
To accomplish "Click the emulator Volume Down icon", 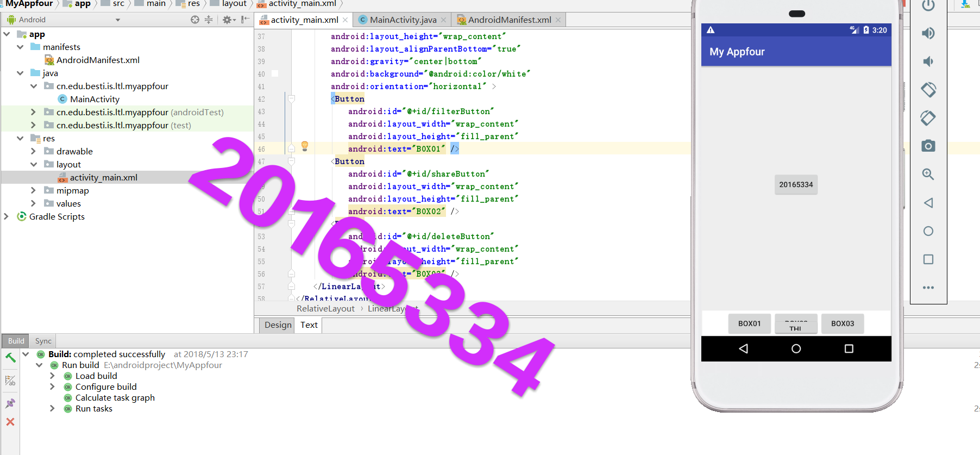I will 928,61.
